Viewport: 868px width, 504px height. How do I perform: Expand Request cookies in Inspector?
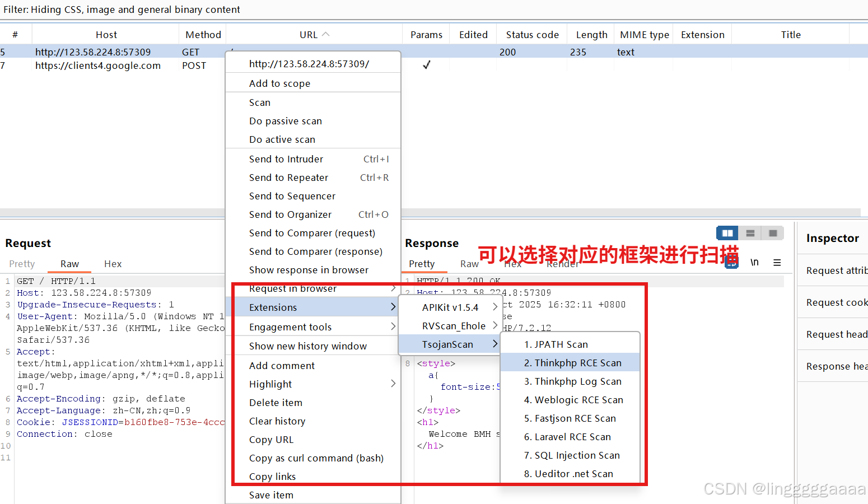click(x=833, y=302)
